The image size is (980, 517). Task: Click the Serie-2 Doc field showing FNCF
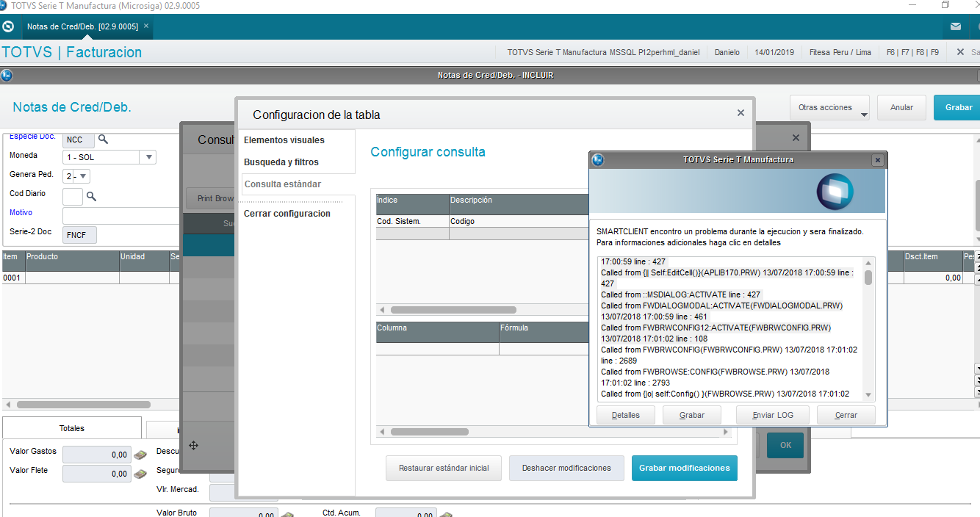click(79, 234)
